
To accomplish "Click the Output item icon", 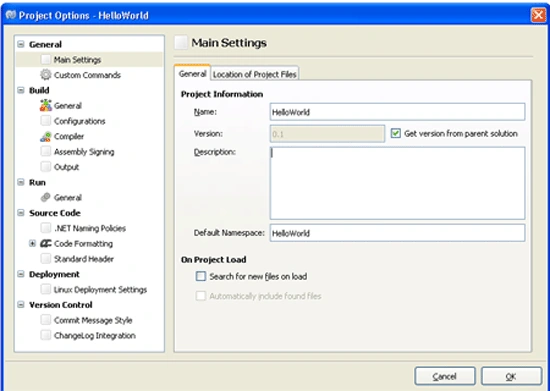I will 46,167.
